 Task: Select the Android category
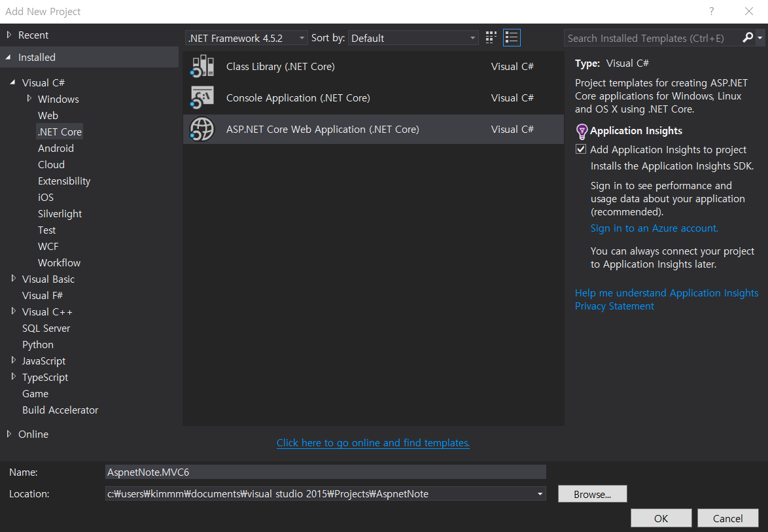point(56,149)
